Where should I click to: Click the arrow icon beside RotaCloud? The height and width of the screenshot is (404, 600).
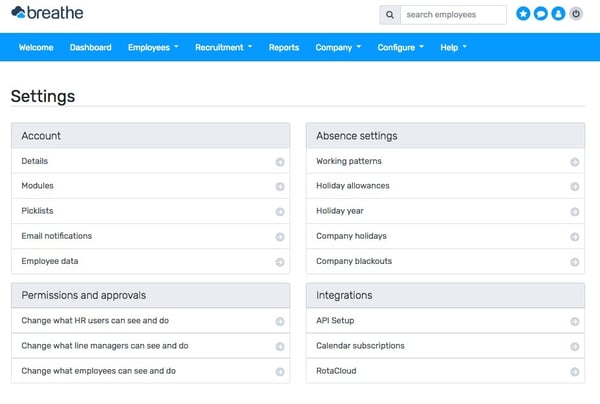[574, 371]
